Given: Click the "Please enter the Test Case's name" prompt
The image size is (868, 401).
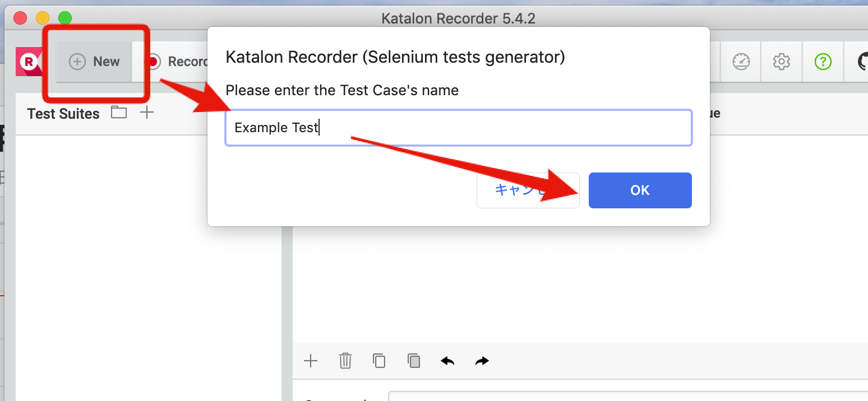Looking at the screenshot, I should point(342,90).
